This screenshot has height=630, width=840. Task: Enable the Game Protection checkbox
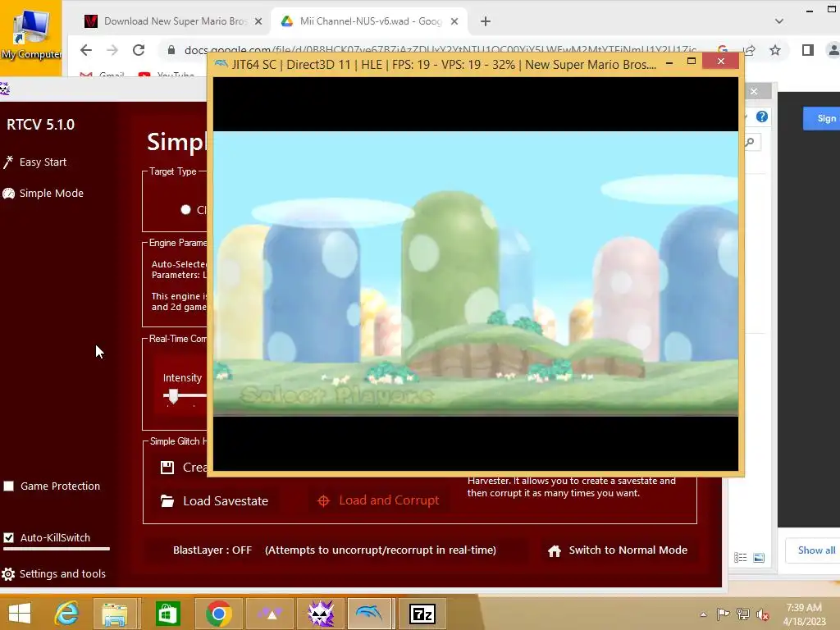tap(8, 486)
